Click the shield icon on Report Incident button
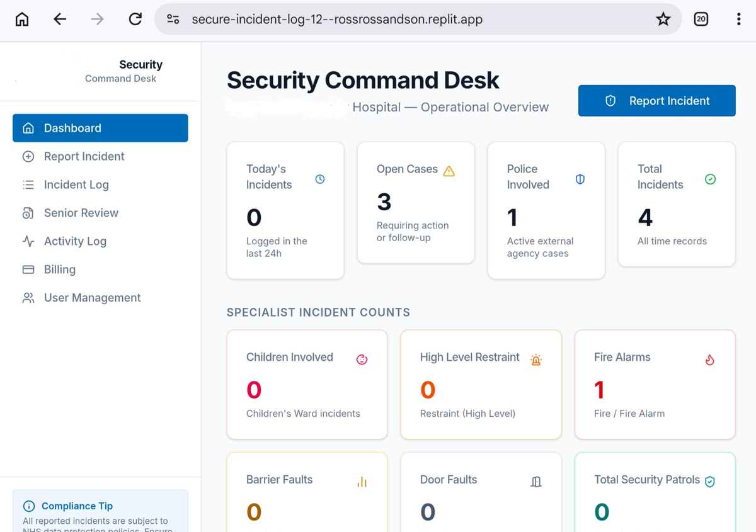 tap(610, 101)
